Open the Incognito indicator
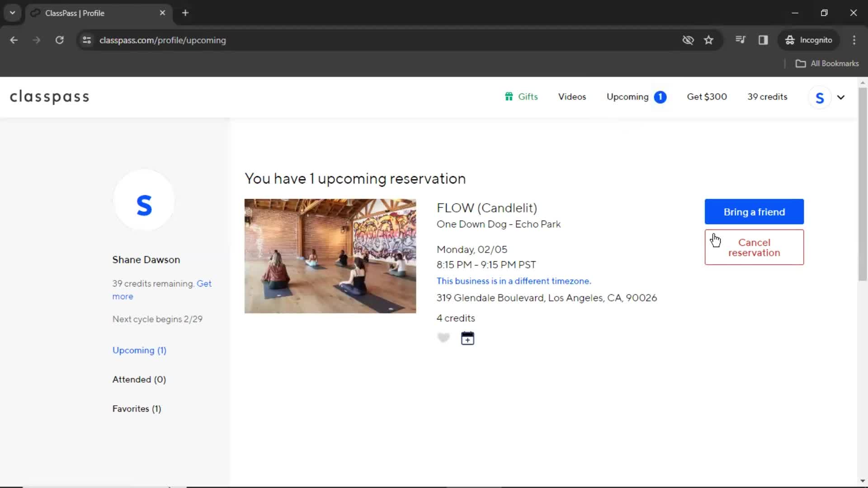Screen dimensions: 868x488 click(x=808, y=40)
